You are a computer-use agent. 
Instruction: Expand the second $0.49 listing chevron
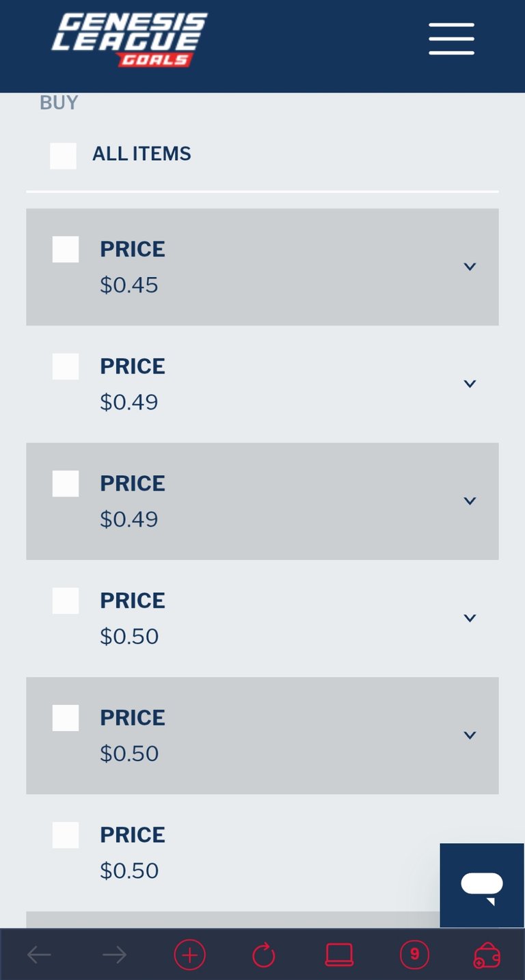pos(470,501)
